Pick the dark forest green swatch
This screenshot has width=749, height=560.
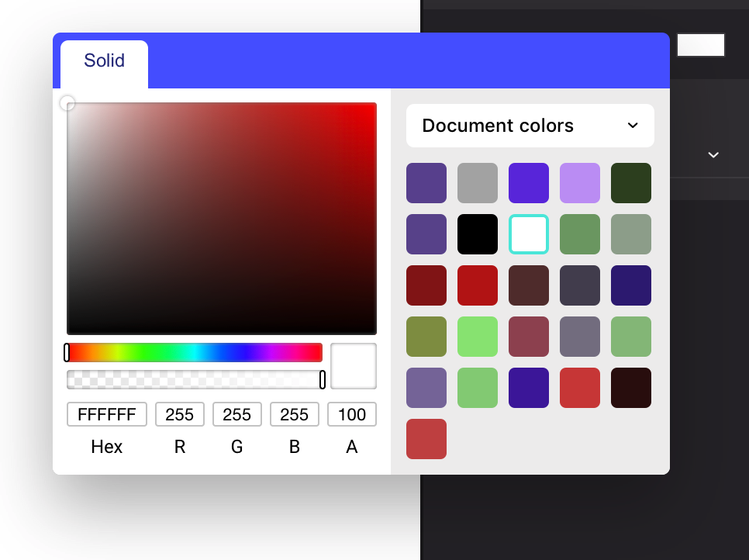[x=631, y=183]
